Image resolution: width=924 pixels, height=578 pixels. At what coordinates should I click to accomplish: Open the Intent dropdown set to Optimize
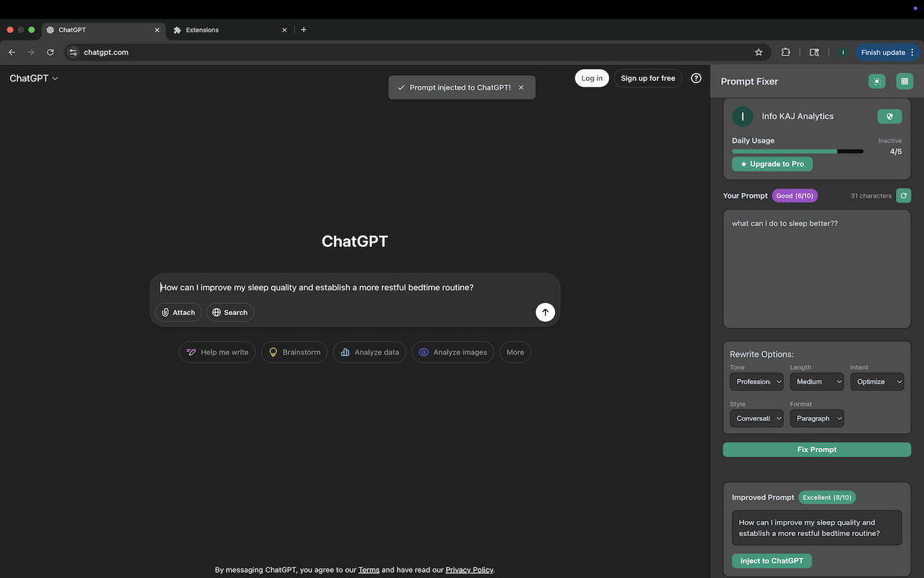pyautogui.click(x=876, y=381)
